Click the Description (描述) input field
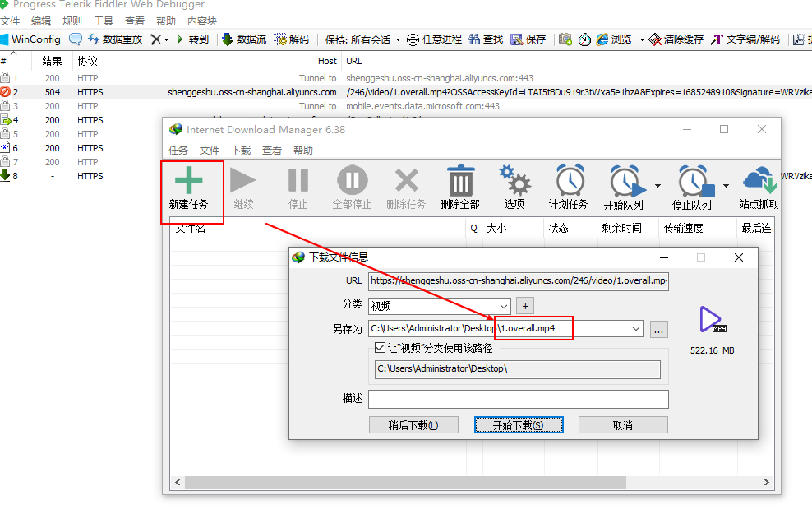The image size is (812, 528). (519, 399)
